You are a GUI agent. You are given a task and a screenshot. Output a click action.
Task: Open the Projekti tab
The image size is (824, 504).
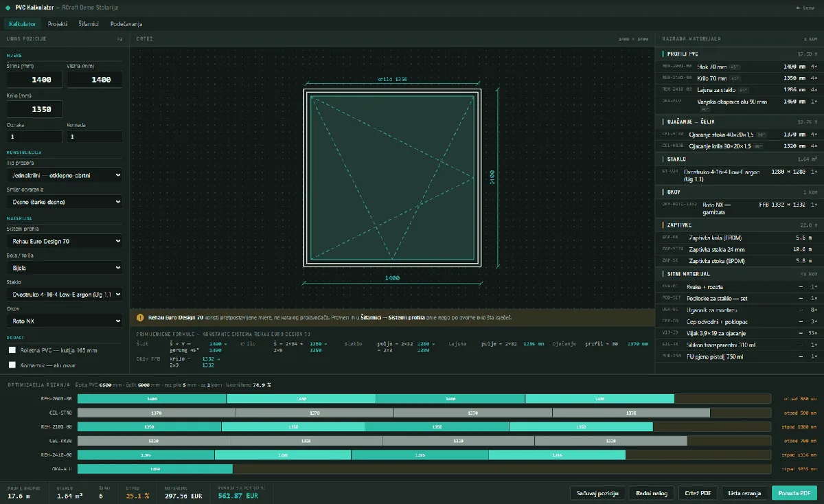58,23
